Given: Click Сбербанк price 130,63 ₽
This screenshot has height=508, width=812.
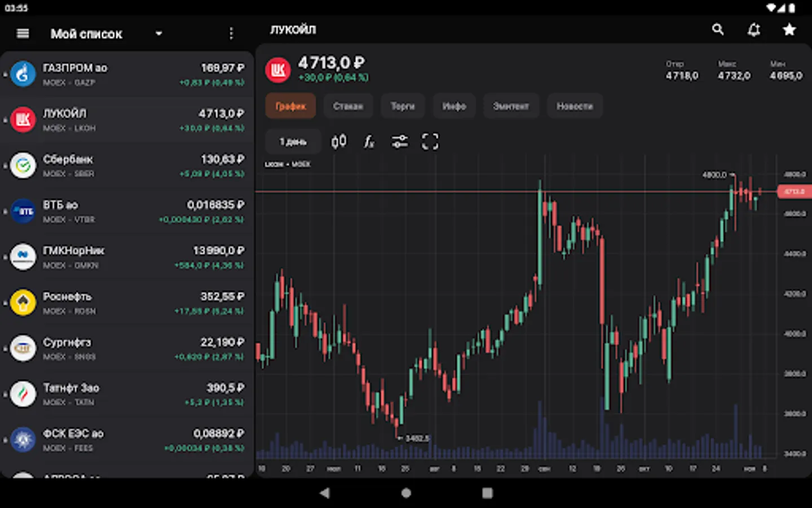Looking at the screenshot, I should pos(223,159).
